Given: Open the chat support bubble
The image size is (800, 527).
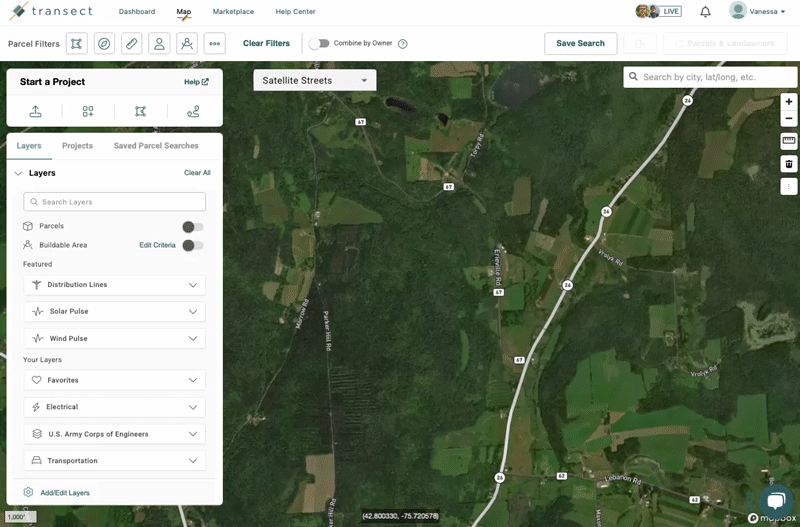Looking at the screenshot, I should point(775,500).
